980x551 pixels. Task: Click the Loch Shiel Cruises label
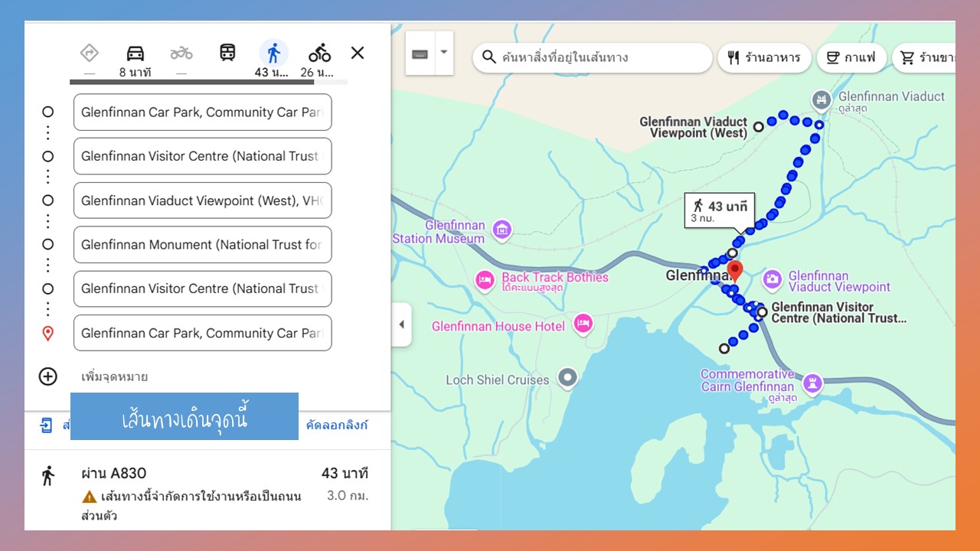498,380
